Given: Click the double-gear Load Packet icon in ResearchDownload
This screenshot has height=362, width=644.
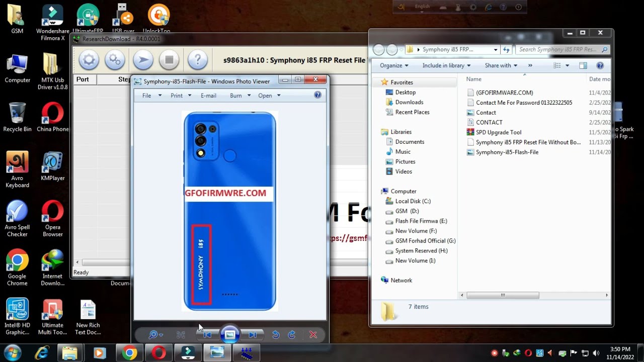Looking at the screenshot, I should point(115,60).
